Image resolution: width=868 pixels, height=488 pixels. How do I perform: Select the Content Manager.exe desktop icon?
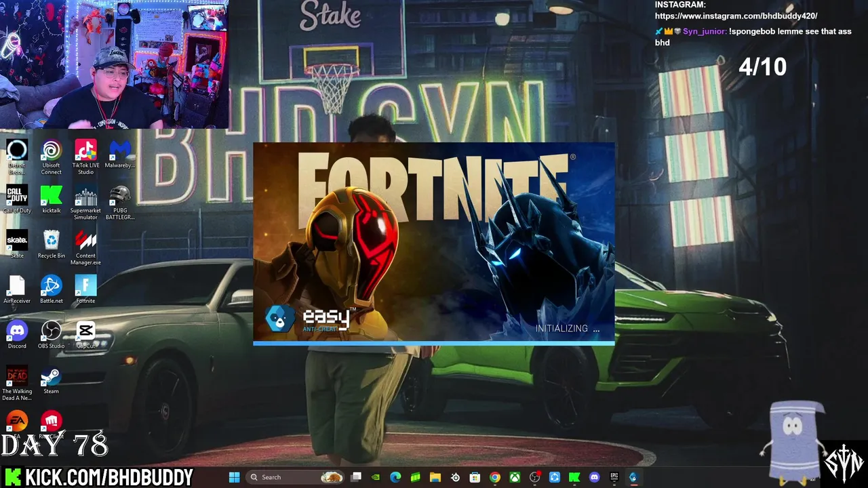85,248
